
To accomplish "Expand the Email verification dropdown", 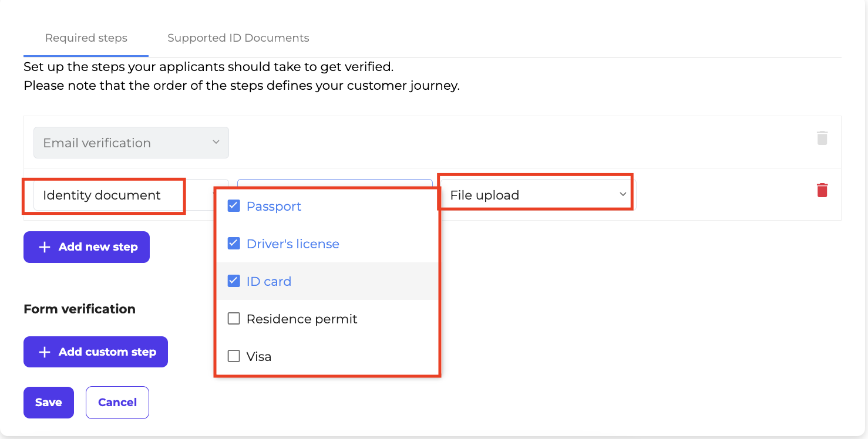I will (x=130, y=143).
